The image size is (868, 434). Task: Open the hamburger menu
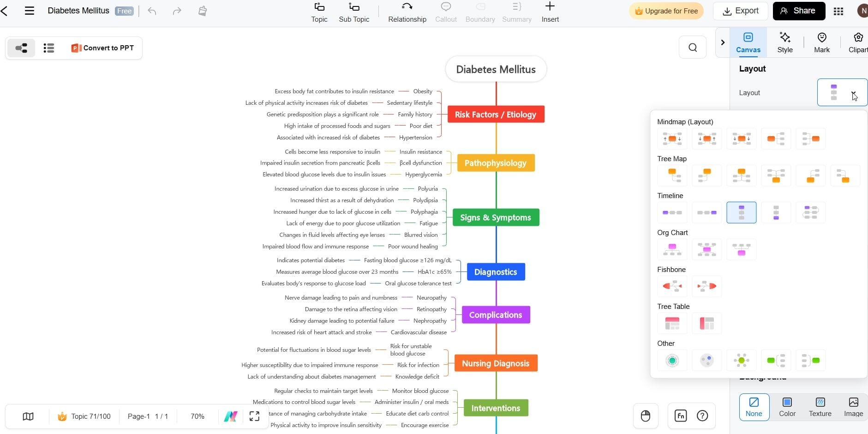30,11
